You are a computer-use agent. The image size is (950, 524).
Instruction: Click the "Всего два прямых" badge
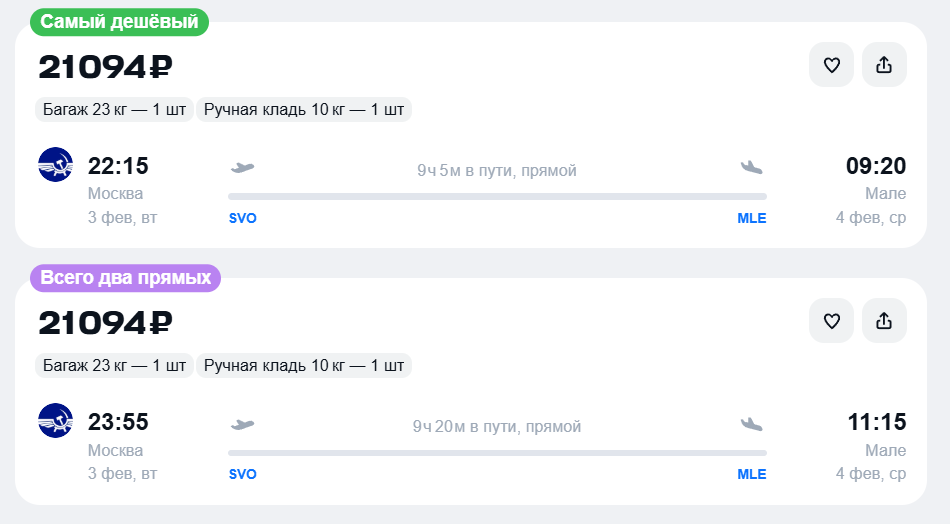tap(125, 278)
